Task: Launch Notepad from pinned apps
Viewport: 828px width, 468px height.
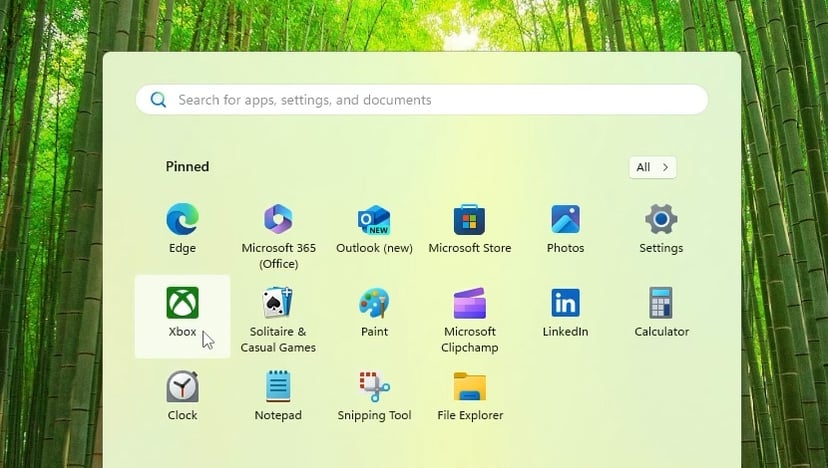Action: pyautogui.click(x=278, y=388)
